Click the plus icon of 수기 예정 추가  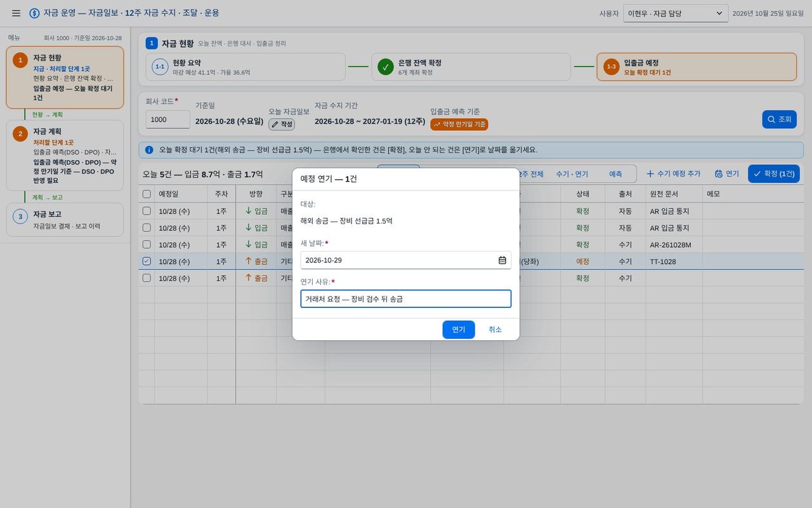coord(650,174)
